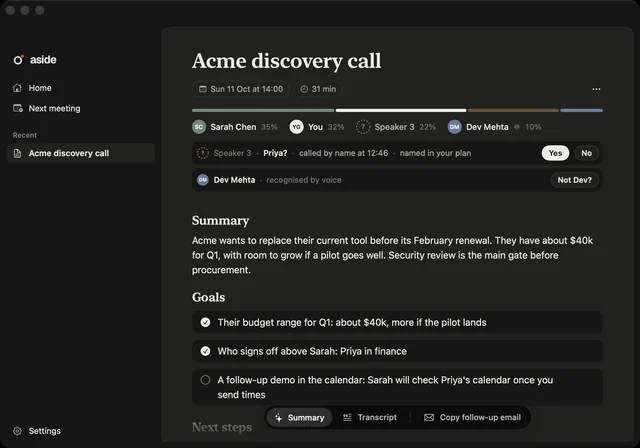Select Acme discovery call recent item
Screen dimensions: 640x448
80,153
